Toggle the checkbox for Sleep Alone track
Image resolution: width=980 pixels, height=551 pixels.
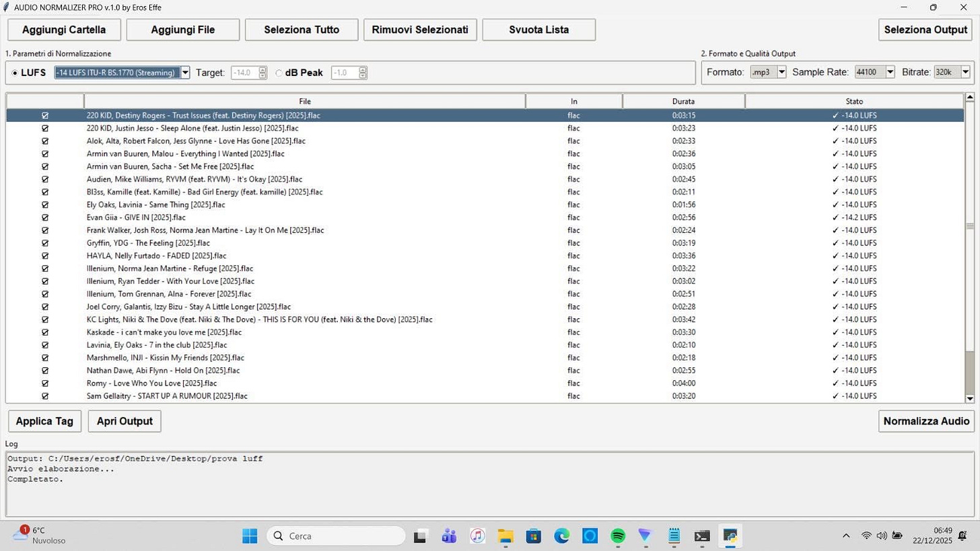[x=45, y=128]
